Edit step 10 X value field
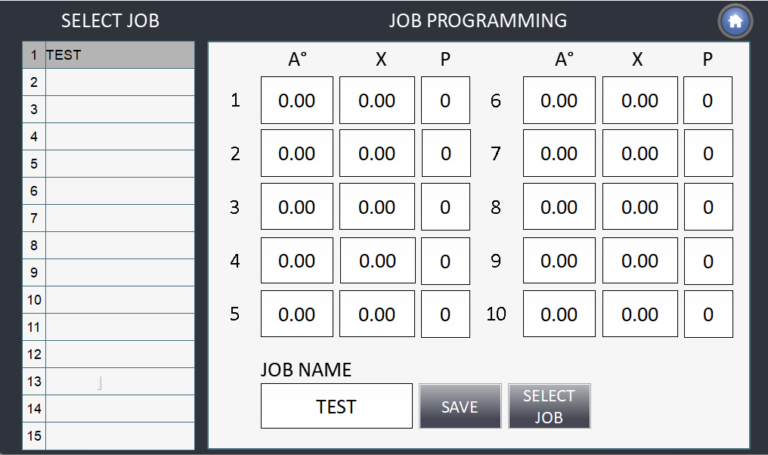 (640, 314)
